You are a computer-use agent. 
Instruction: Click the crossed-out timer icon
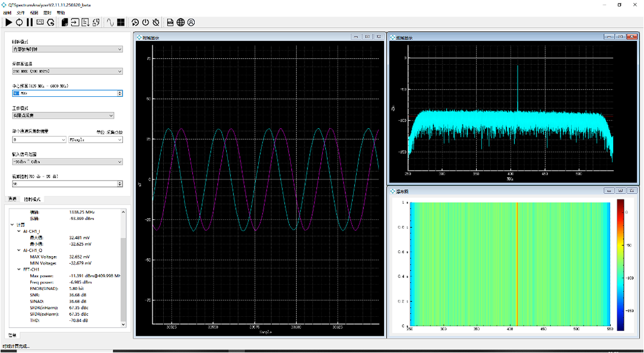click(156, 22)
